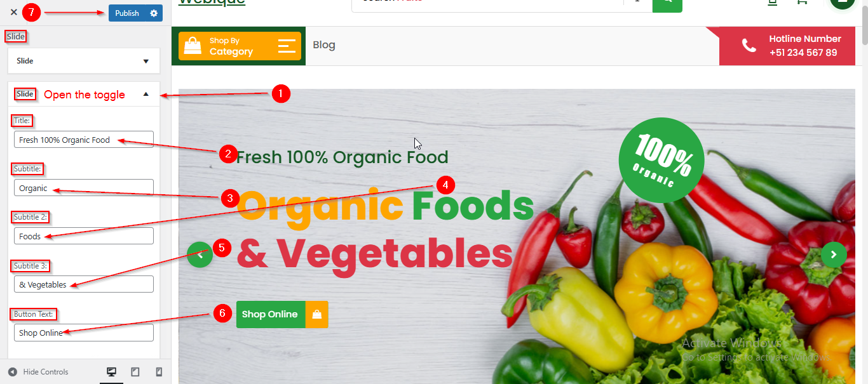Open Shop By Category menu
Viewport: 868px width, 384px height.
tap(240, 46)
